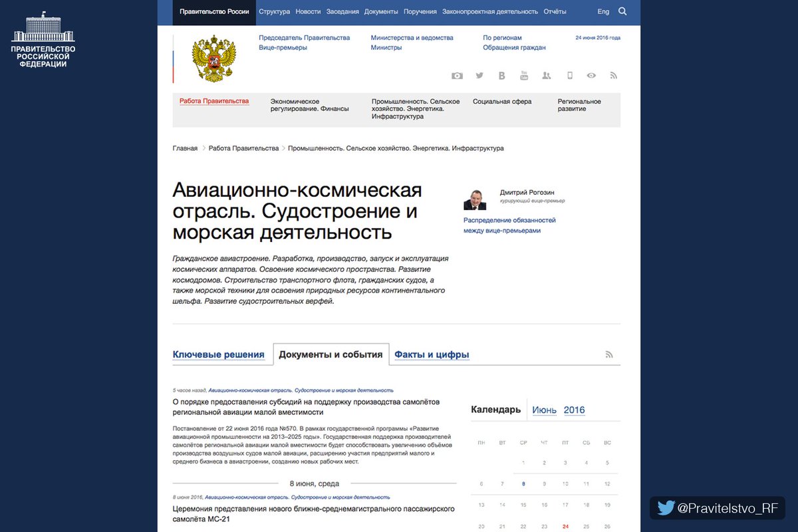Open the Правительство России home tab
The image size is (798, 532).
(214, 12)
